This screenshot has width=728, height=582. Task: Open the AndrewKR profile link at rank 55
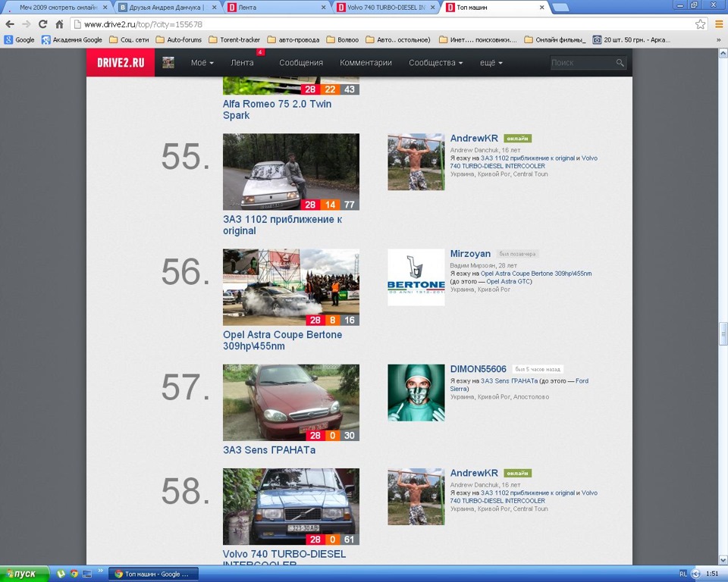474,138
